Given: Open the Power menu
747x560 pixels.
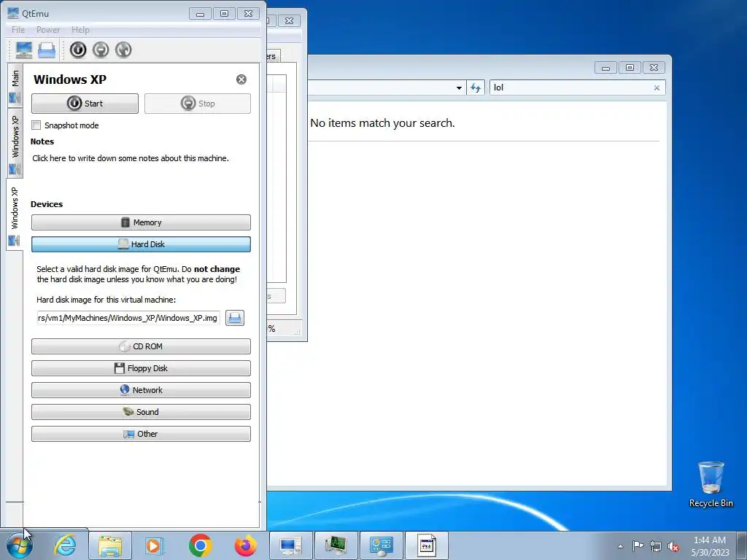Looking at the screenshot, I should tap(48, 29).
